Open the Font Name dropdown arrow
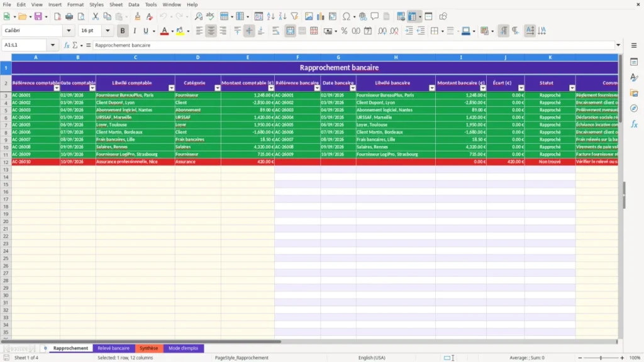The width and height of the screenshot is (644, 362). click(x=69, y=30)
